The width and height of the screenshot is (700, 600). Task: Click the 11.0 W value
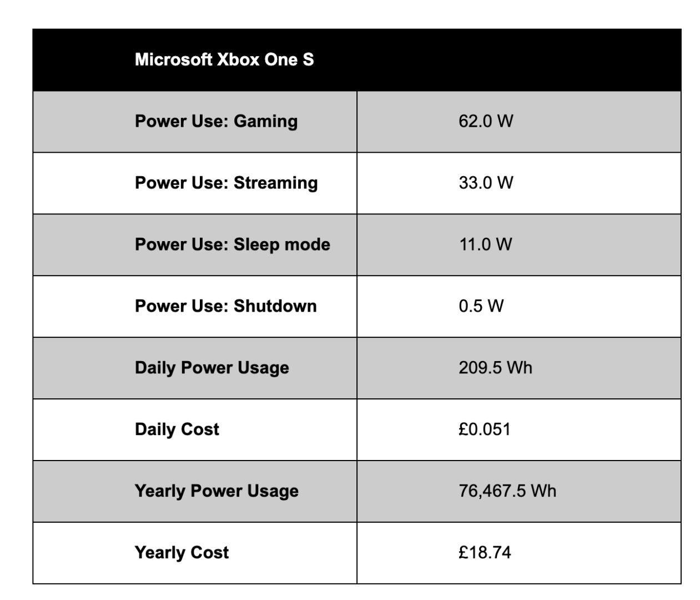coord(485,244)
